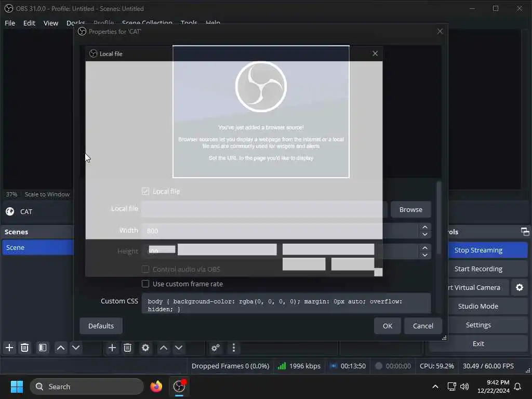Click the Custom CSS text area
Image resolution: width=532 pixels, height=399 pixels.
coord(286,303)
